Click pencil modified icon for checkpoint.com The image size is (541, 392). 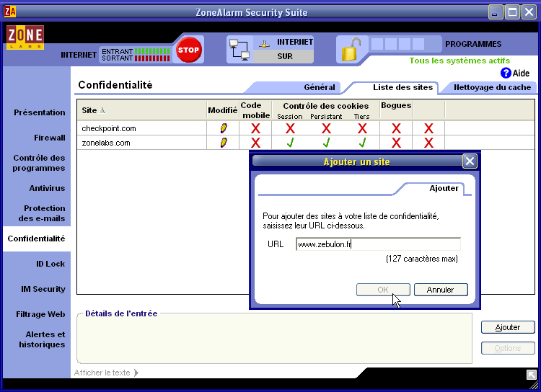223,128
